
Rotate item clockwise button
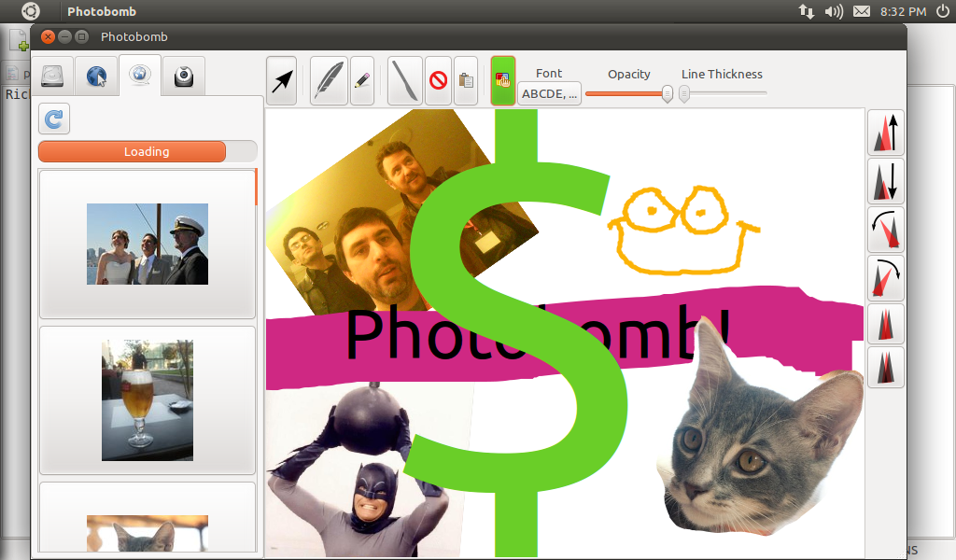(886, 278)
